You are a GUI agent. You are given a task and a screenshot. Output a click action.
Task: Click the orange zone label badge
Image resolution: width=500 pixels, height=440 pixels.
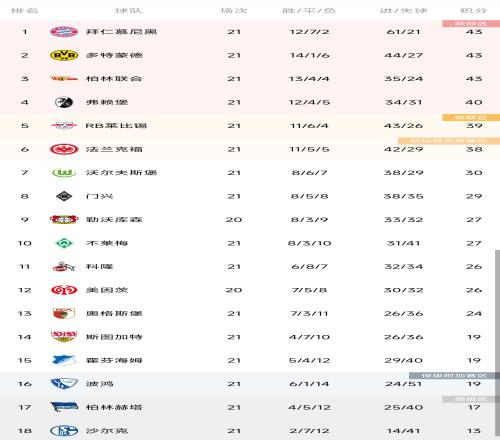pyautogui.click(x=471, y=117)
